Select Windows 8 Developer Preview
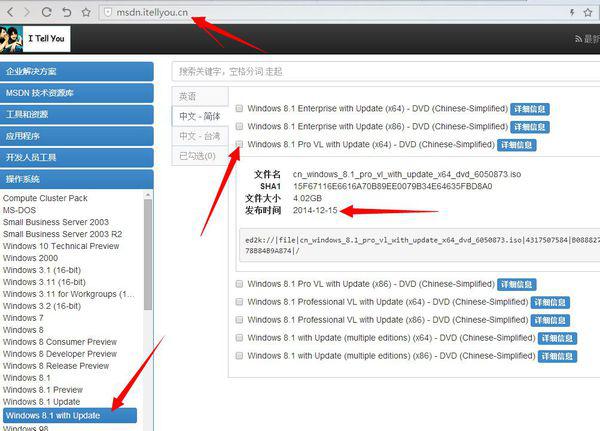The height and width of the screenshot is (431, 600). click(x=60, y=354)
